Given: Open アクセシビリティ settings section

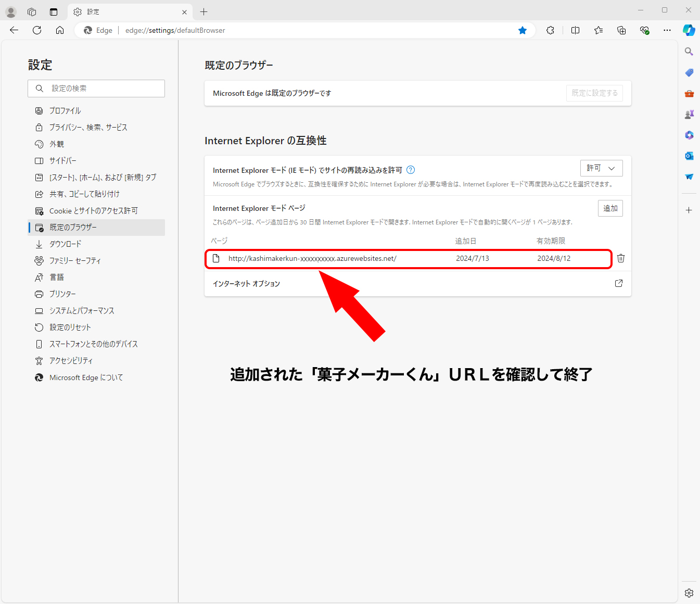Looking at the screenshot, I should pyautogui.click(x=96, y=360).
